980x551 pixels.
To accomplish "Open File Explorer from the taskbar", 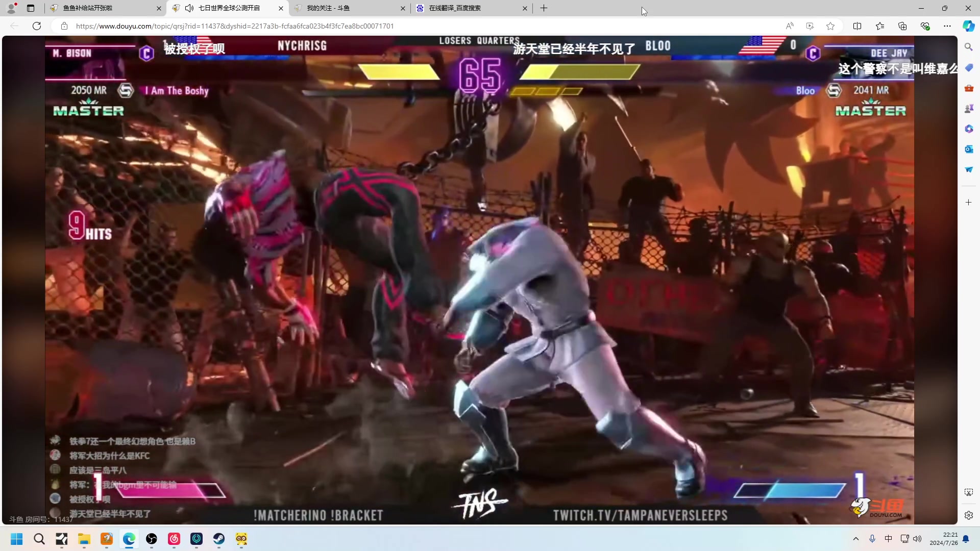I will coord(84,539).
